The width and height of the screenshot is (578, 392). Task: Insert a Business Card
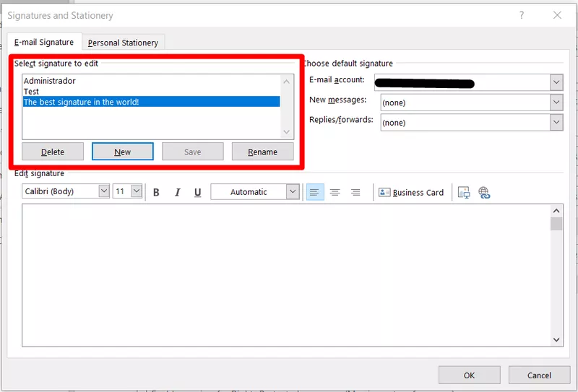(411, 192)
